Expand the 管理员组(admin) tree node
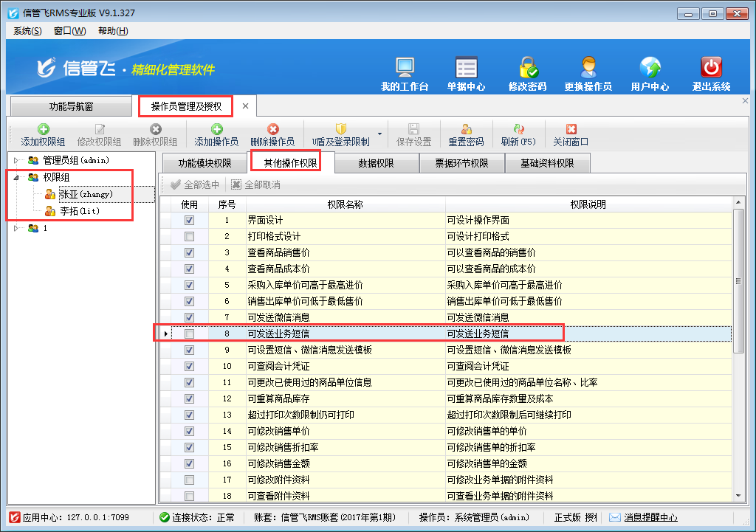Image resolution: width=756 pixels, height=532 pixels. pos(18,160)
